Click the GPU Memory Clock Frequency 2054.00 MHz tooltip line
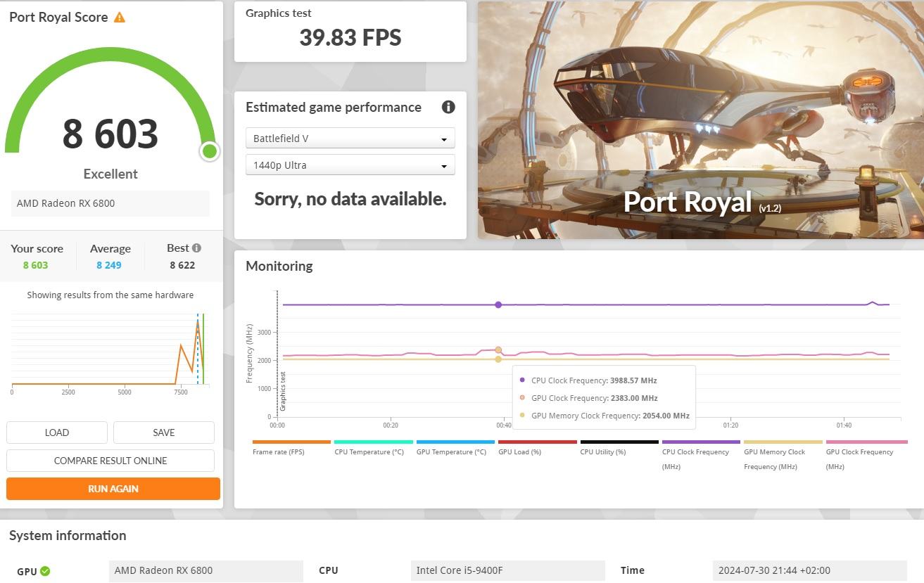The height and width of the screenshot is (583, 924). coord(610,416)
